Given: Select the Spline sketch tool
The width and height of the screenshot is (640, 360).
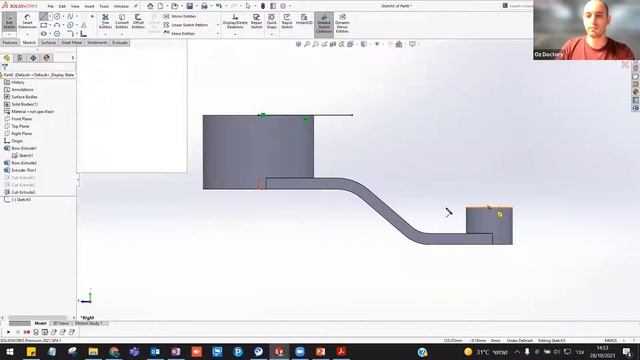Looking at the screenshot, I should point(70,16).
